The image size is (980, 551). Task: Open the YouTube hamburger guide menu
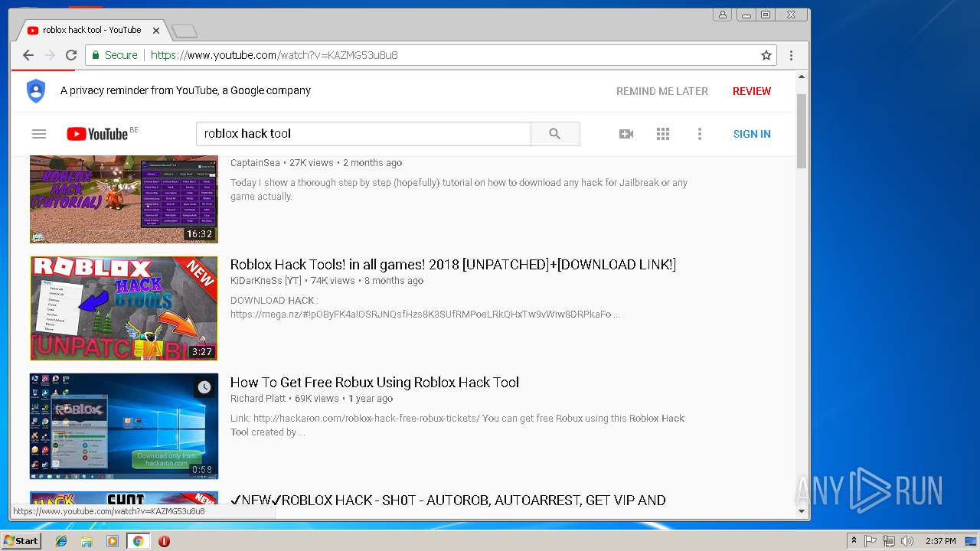[x=39, y=134]
